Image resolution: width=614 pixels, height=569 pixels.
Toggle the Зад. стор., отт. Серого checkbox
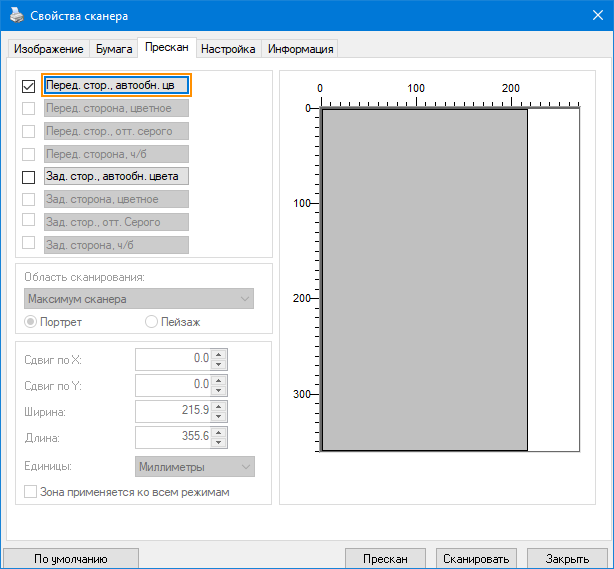[29, 220]
